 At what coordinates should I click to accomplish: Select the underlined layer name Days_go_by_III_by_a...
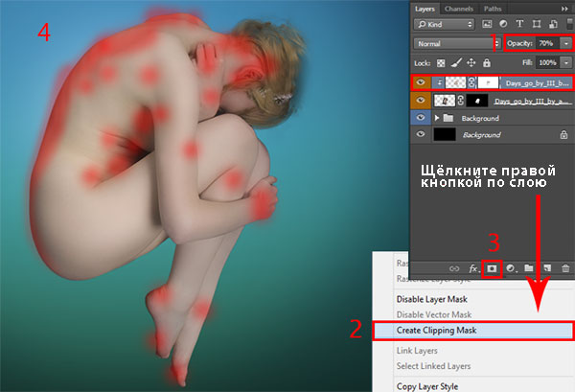531,101
